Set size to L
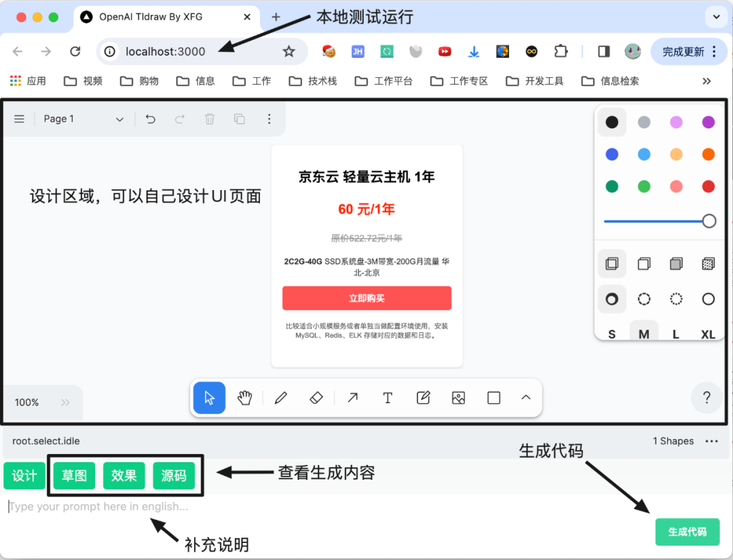Image resolution: width=733 pixels, height=560 pixels. coord(676,333)
